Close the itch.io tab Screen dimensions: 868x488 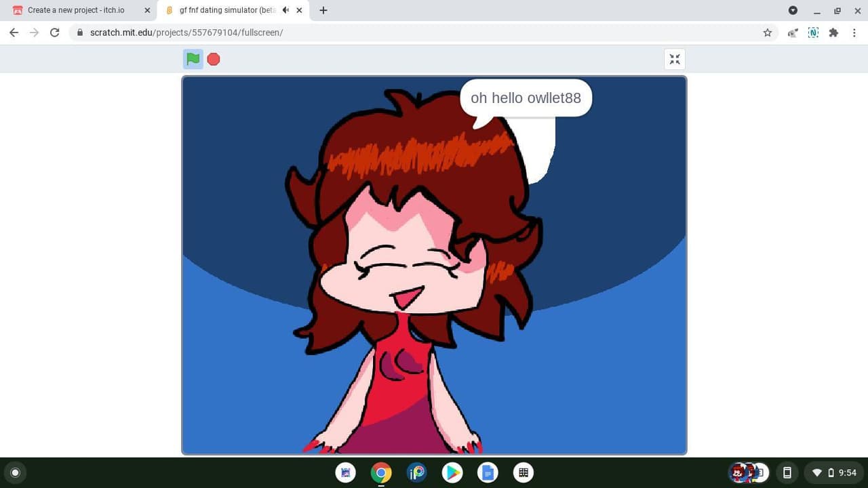(x=147, y=10)
